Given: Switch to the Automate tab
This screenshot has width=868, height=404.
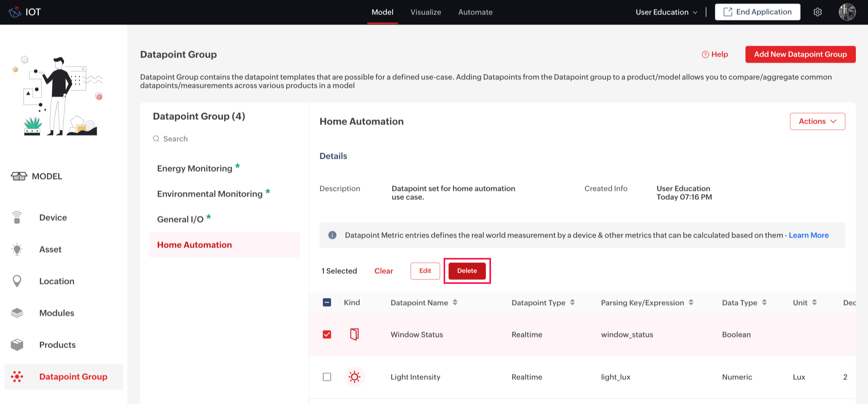Looking at the screenshot, I should 475,12.
